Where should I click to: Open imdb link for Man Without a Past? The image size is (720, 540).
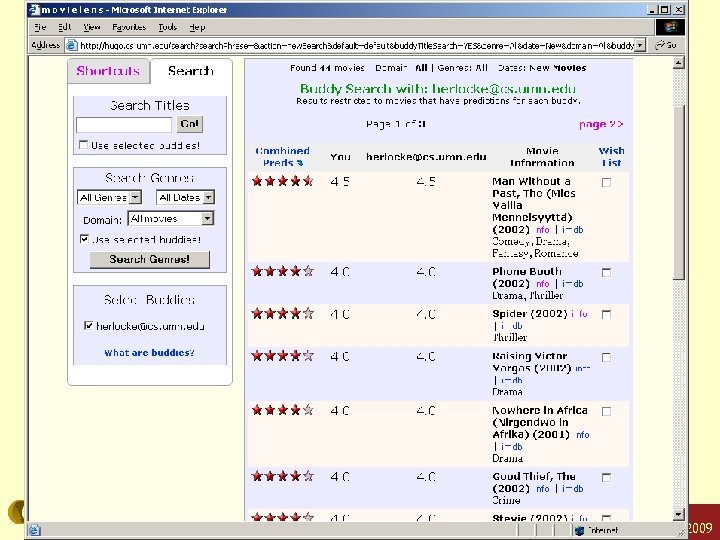[x=573, y=230]
